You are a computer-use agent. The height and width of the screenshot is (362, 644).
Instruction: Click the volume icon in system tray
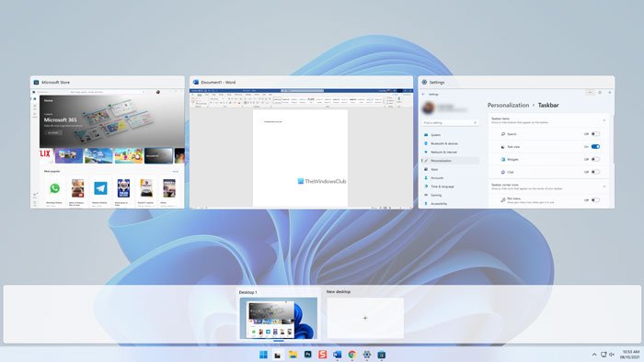[612, 355]
